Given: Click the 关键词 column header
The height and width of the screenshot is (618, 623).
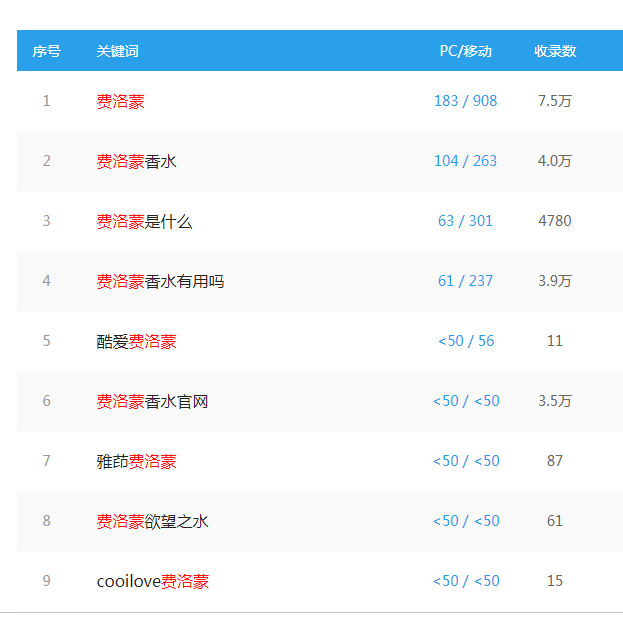Looking at the screenshot, I should tap(118, 51).
